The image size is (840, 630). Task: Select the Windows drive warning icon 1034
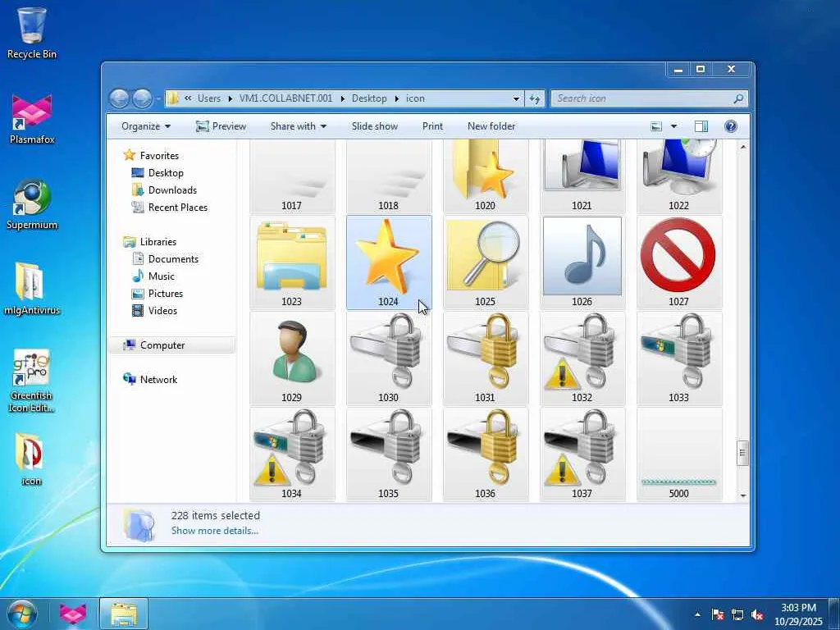click(x=292, y=454)
